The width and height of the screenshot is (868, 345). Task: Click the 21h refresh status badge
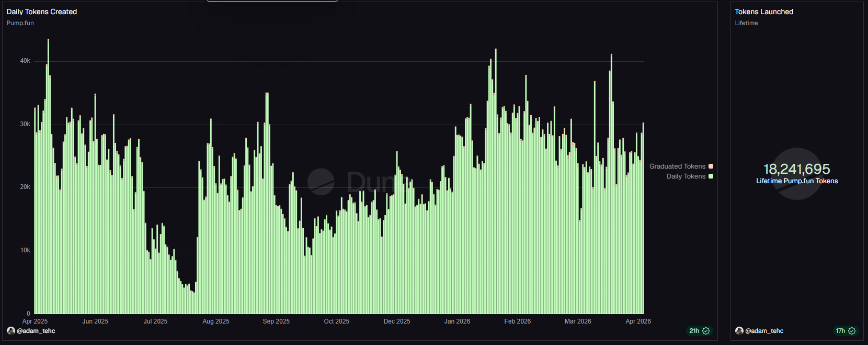point(699,331)
